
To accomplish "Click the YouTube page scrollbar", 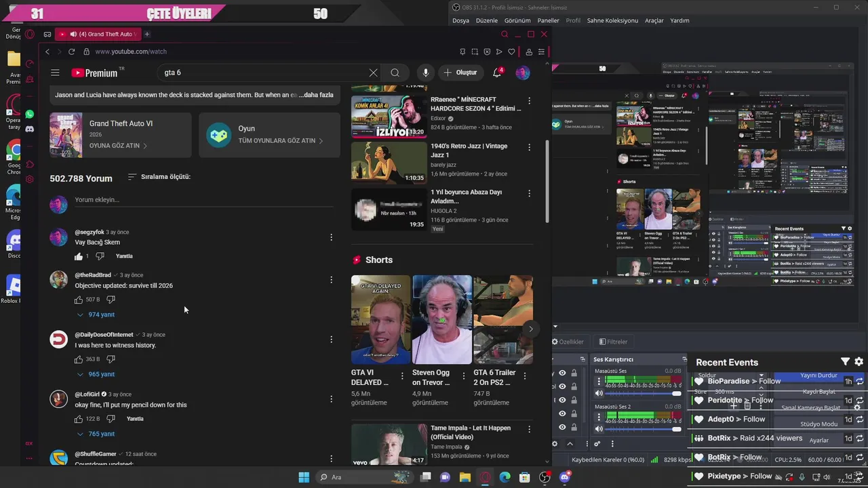I will (x=547, y=181).
